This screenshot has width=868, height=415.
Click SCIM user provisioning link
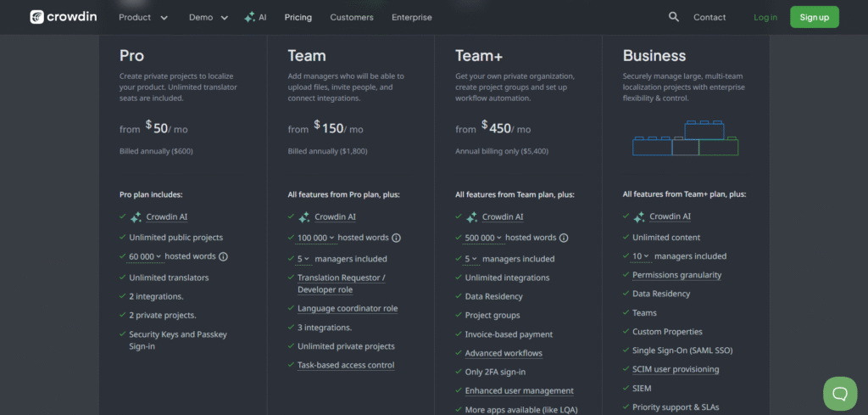676,369
